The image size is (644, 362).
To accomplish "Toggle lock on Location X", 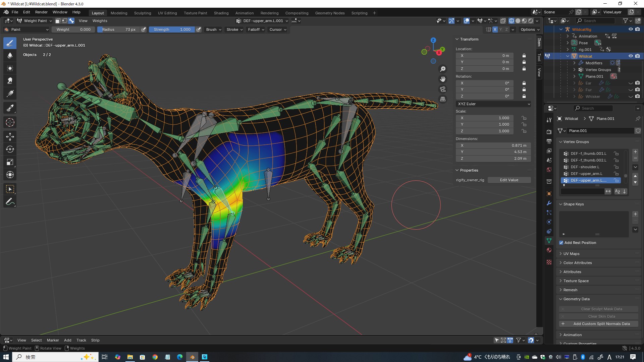I will (524, 56).
